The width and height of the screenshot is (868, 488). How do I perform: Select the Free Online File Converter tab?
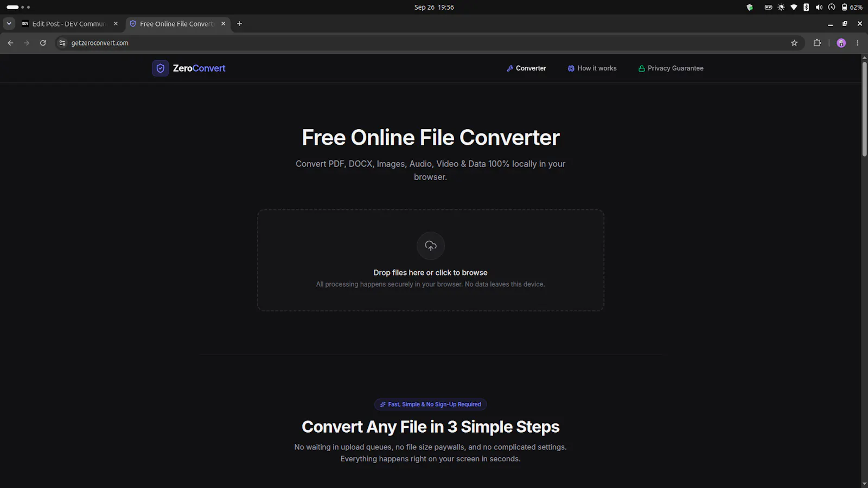click(x=177, y=24)
